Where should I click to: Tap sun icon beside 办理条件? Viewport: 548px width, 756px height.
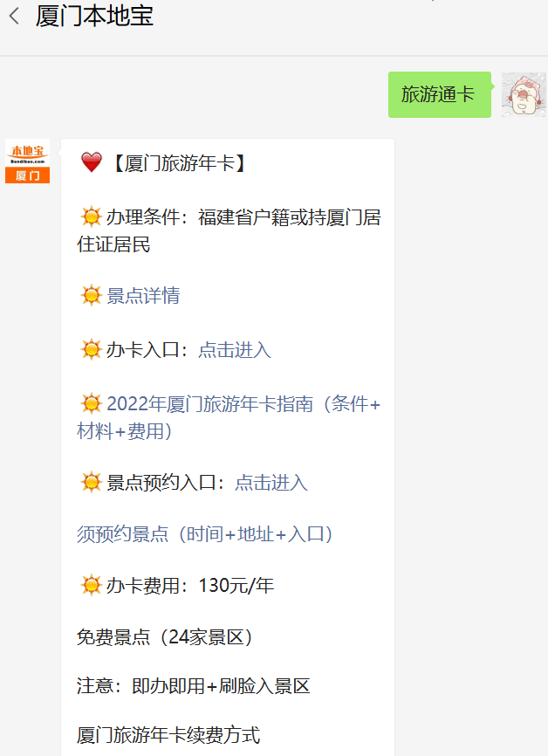pos(91,216)
